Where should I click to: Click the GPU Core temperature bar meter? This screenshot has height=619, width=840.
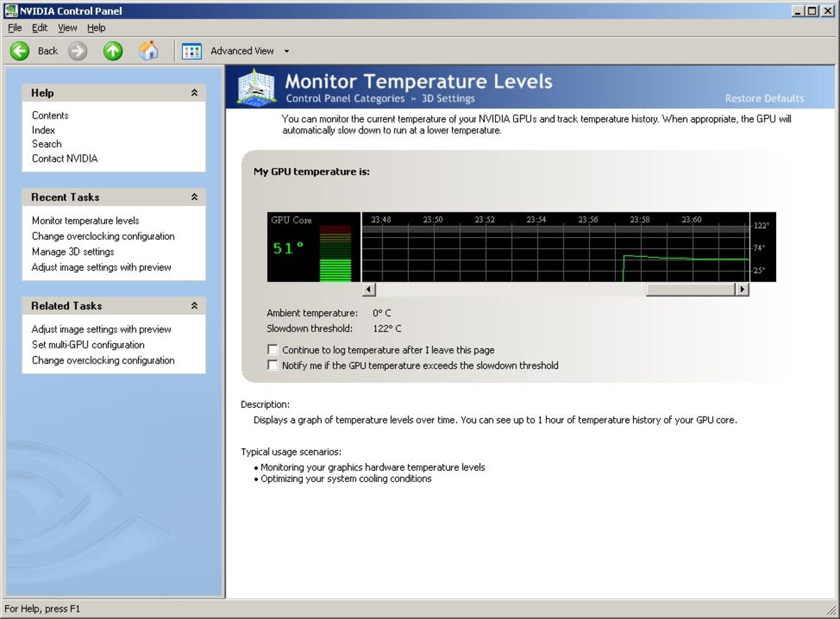(x=336, y=253)
